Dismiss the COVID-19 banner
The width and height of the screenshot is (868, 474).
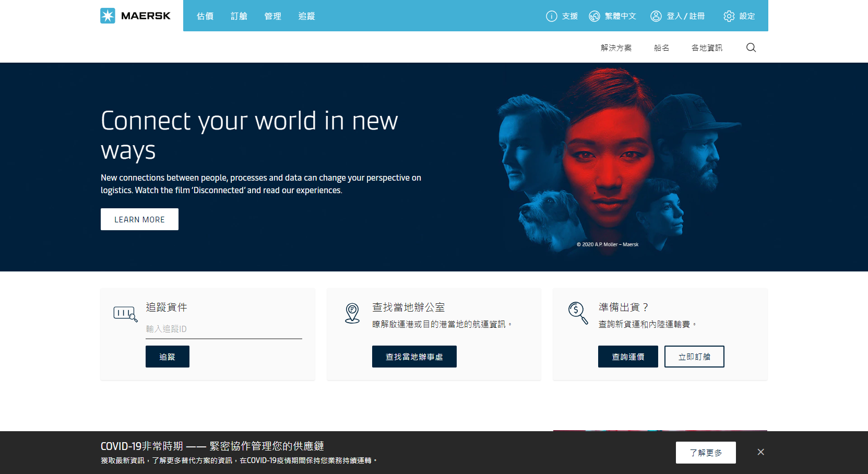[x=760, y=452]
